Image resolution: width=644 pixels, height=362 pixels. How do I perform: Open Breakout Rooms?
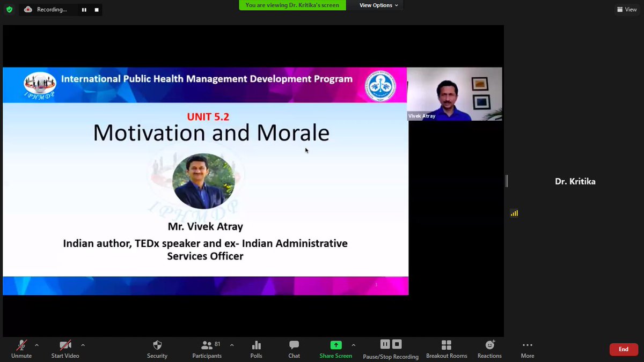coord(447,349)
